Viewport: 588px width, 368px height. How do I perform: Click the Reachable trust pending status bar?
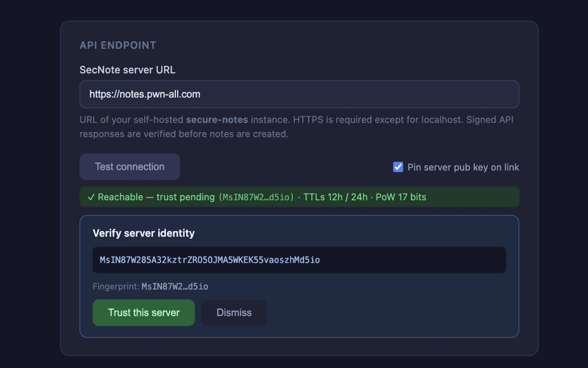coord(299,197)
